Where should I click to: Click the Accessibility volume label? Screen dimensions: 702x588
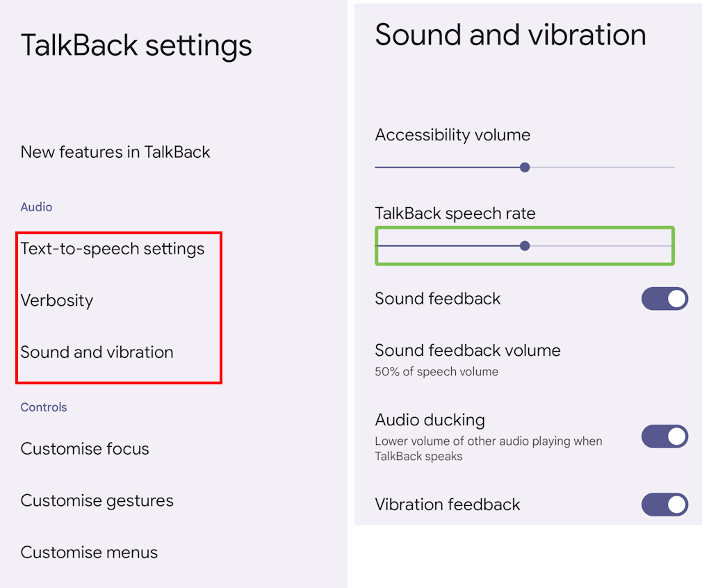coord(452,135)
